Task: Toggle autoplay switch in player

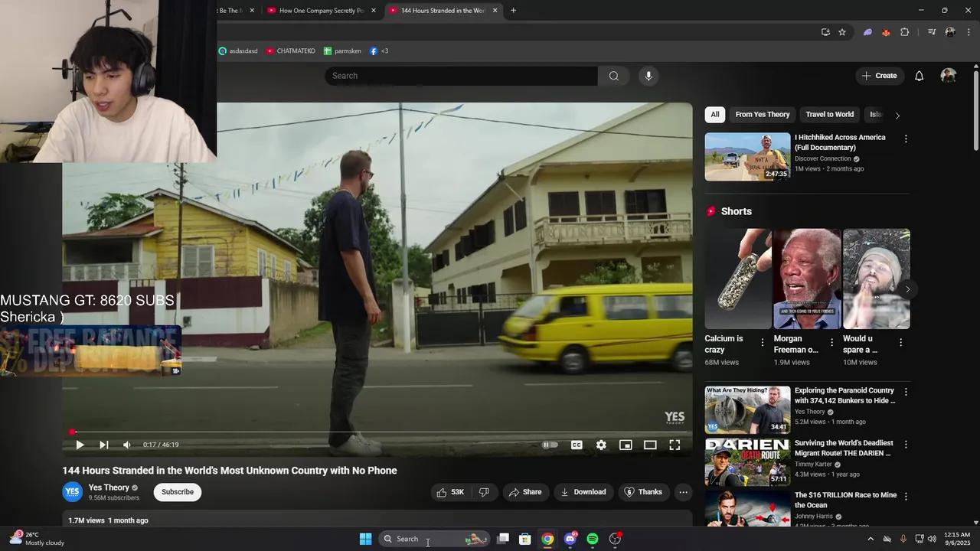Action: [550, 445]
